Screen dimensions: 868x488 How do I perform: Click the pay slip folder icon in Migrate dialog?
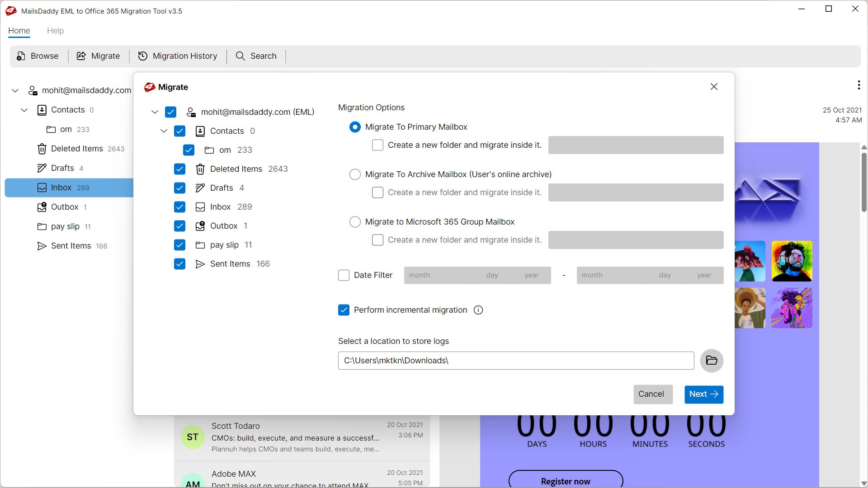[200, 245]
